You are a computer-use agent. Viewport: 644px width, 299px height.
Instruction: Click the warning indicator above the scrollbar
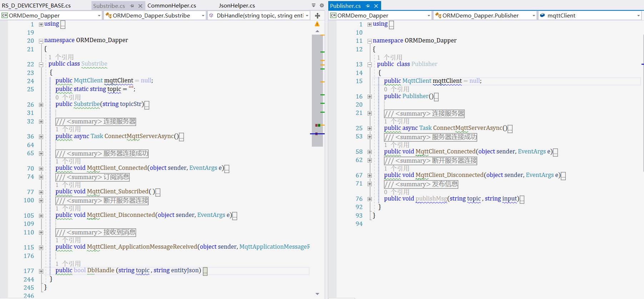[x=317, y=24]
